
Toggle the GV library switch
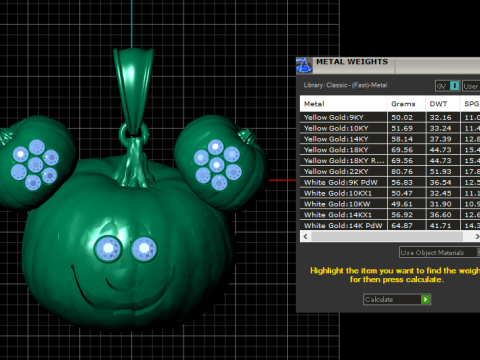pos(448,86)
